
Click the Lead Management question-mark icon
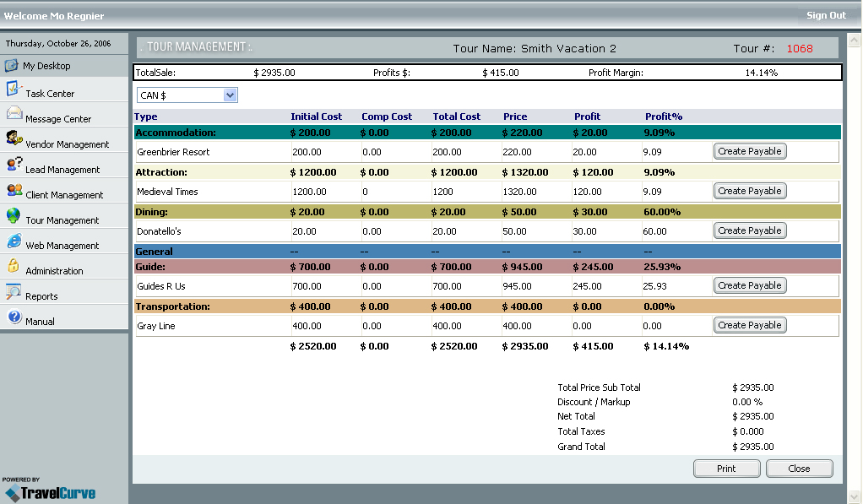(14, 164)
